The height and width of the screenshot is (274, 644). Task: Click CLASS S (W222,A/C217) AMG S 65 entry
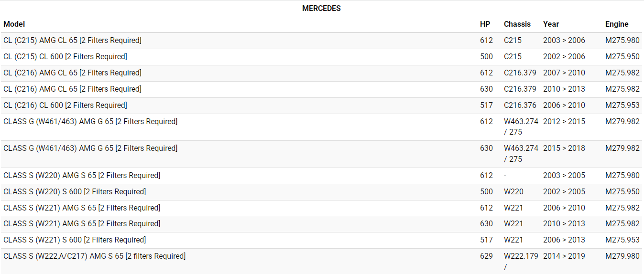94,256
